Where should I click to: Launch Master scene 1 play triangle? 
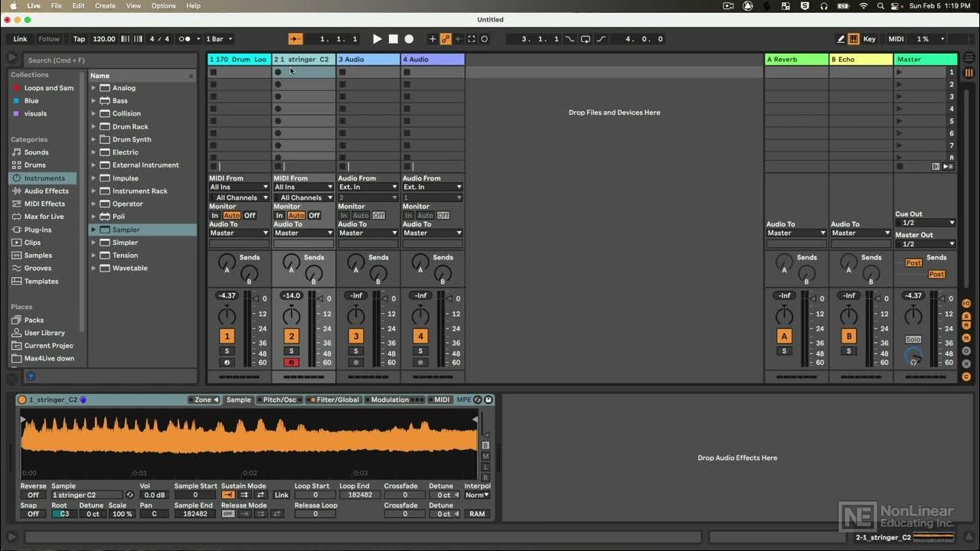click(900, 72)
